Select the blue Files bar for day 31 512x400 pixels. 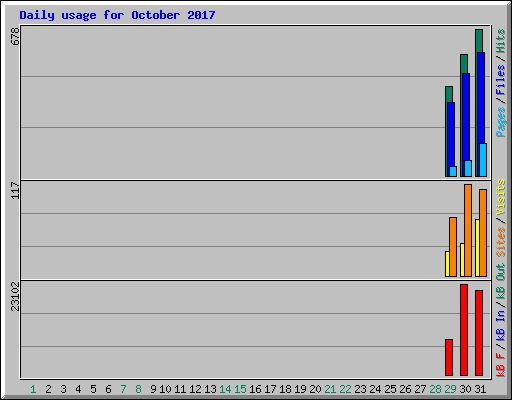(x=481, y=98)
